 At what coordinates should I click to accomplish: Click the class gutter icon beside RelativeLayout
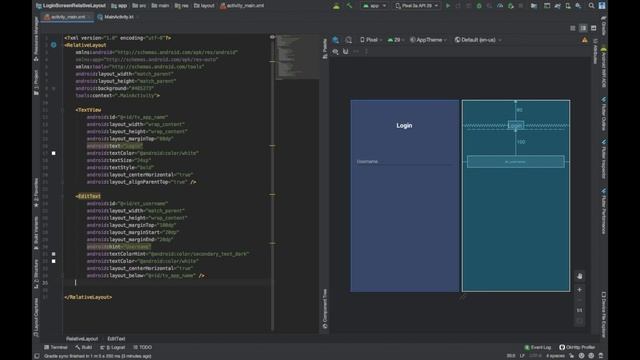[53, 45]
